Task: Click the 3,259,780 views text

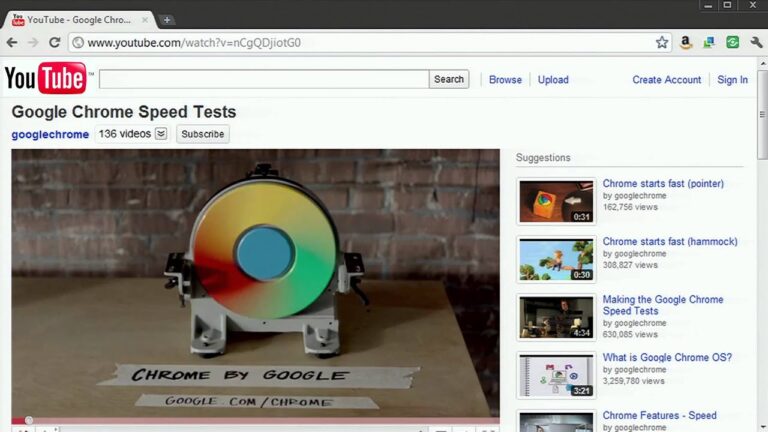Action: (x=633, y=381)
